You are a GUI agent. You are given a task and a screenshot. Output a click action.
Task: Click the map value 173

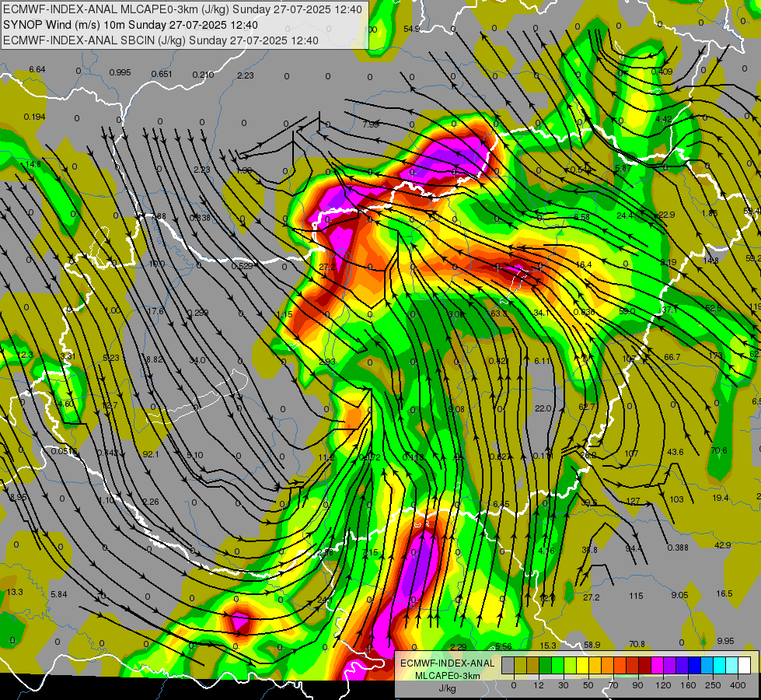715,355
